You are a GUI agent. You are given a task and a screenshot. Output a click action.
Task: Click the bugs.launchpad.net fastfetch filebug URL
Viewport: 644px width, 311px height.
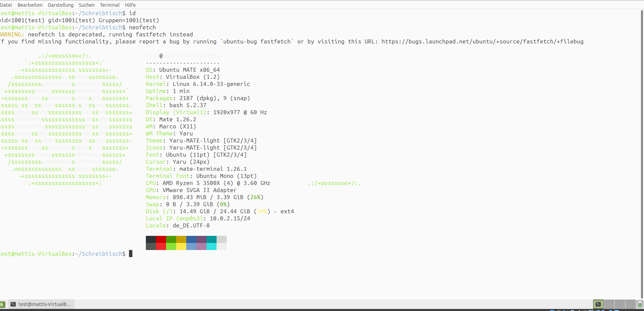pyautogui.click(x=482, y=42)
